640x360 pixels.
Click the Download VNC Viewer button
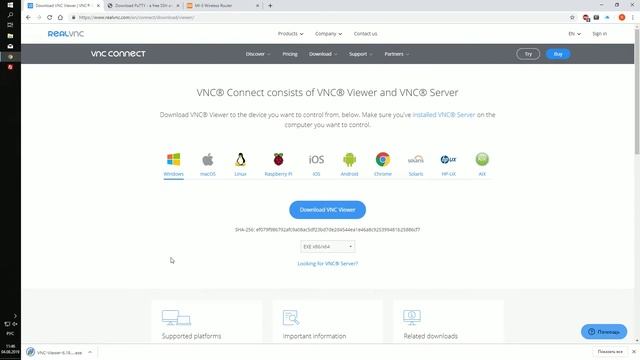[x=327, y=210]
